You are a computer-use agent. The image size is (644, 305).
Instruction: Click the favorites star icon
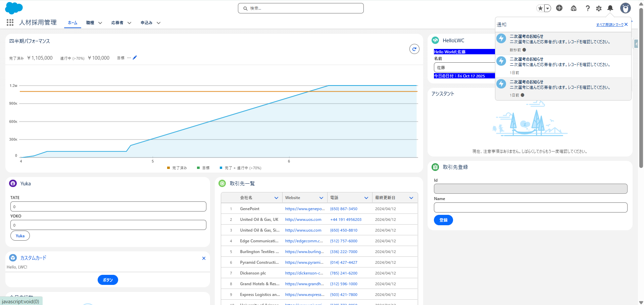coord(540,8)
